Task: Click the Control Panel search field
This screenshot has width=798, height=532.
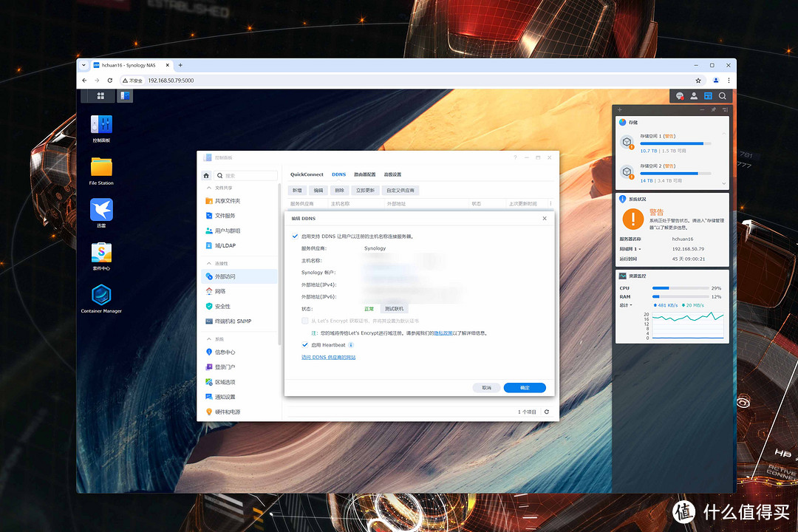Action: point(248,175)
